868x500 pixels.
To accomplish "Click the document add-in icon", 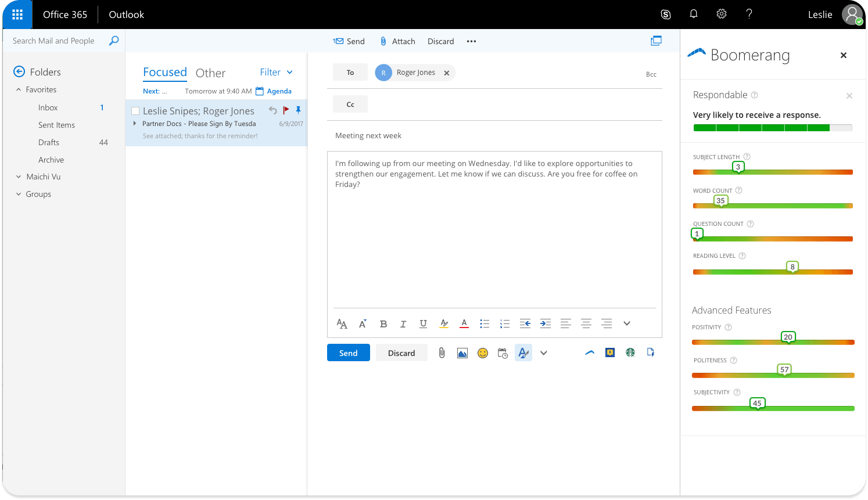I will point(651,352).
